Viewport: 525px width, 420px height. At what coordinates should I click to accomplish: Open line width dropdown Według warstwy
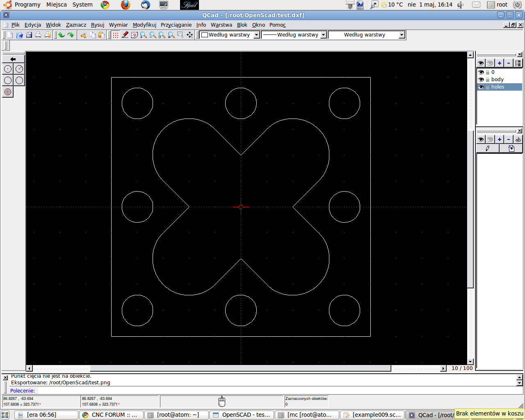(294, 35)
